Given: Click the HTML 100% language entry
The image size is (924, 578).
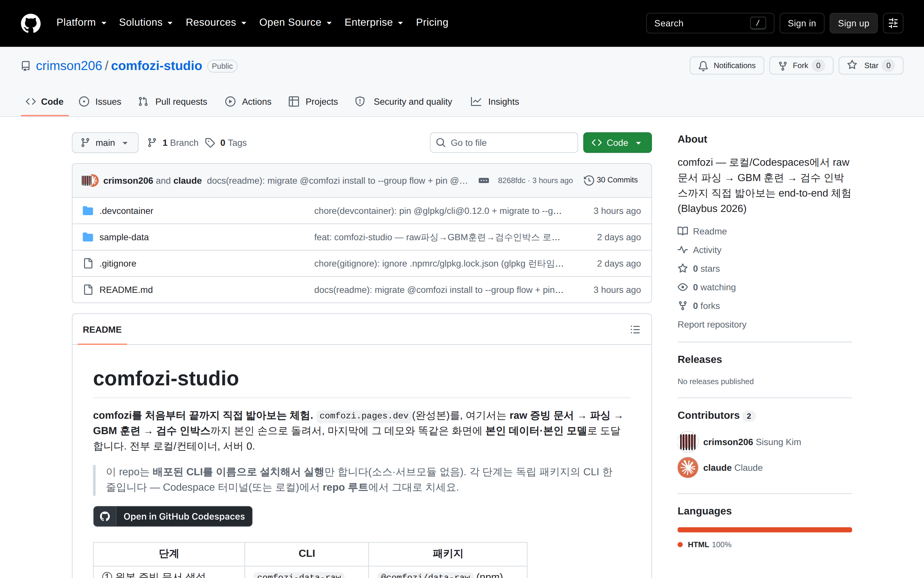Looking at the screenshot, I should click(705, 544).
